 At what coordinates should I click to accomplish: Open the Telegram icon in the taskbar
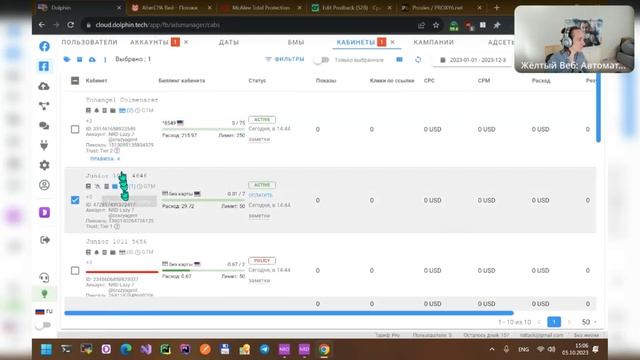tap(264, 349)
